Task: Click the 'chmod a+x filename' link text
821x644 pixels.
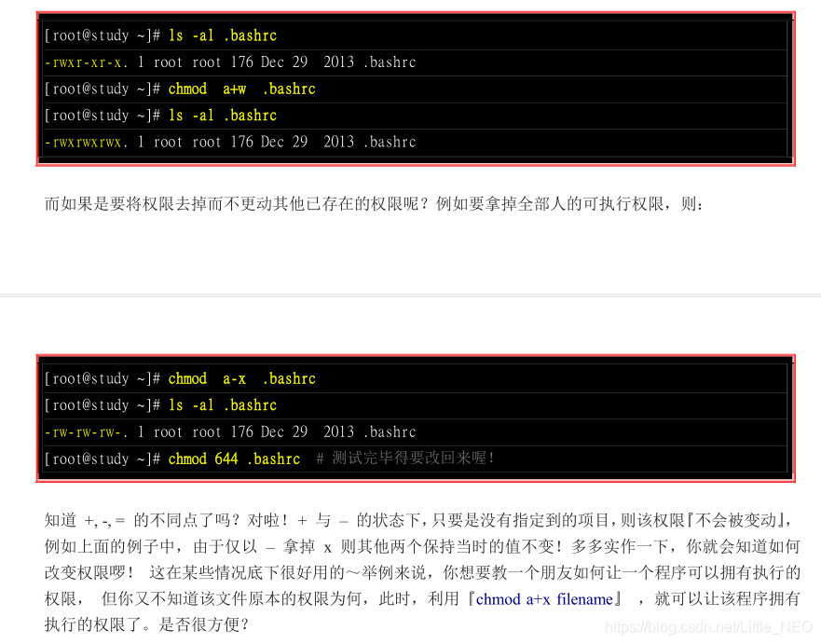Action: coord(544,598)
